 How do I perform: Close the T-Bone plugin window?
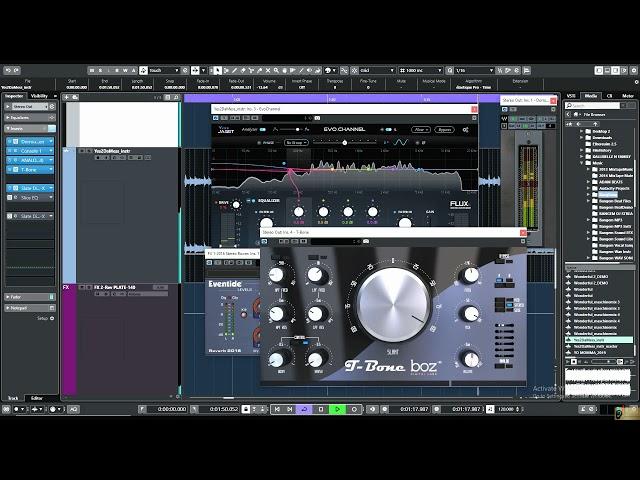[x=523, y=233]
